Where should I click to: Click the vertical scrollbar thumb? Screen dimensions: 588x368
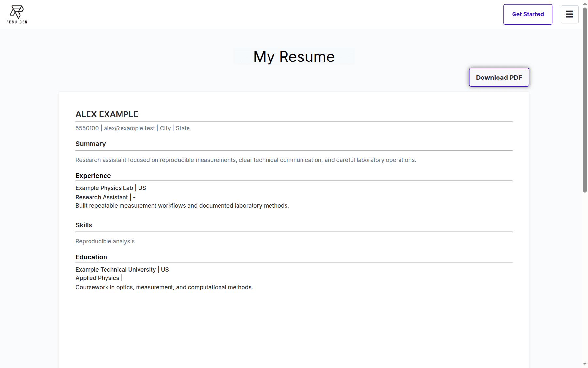click(585, 100)
